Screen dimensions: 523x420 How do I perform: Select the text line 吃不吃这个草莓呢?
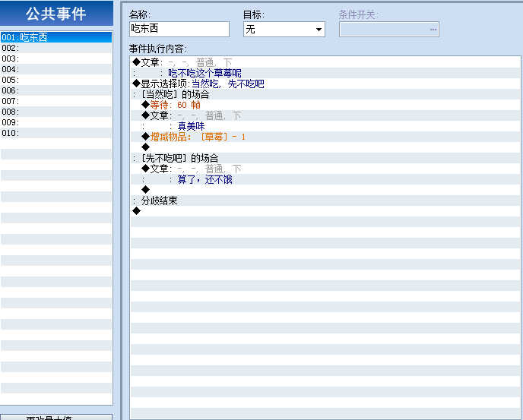pyautogui.click(x=325, y=73)
